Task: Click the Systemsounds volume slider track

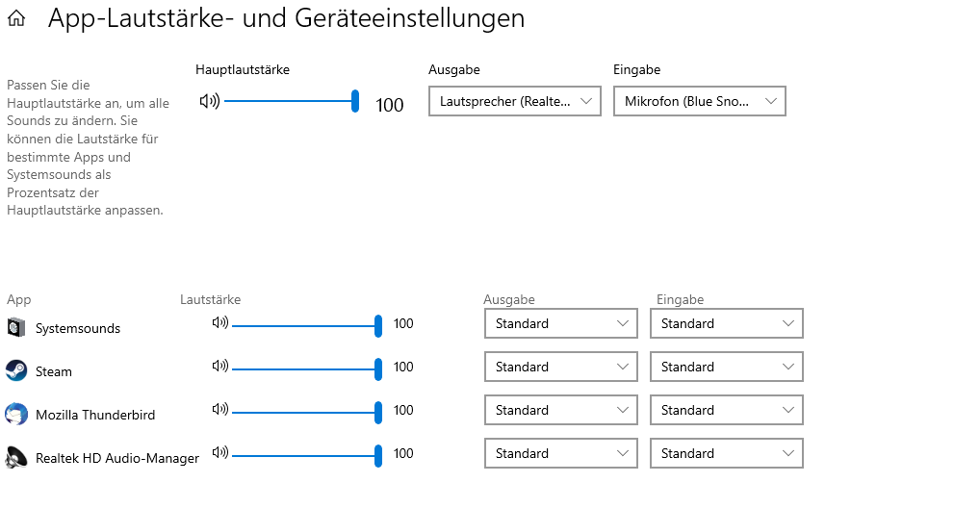Action: click(303, 325)
